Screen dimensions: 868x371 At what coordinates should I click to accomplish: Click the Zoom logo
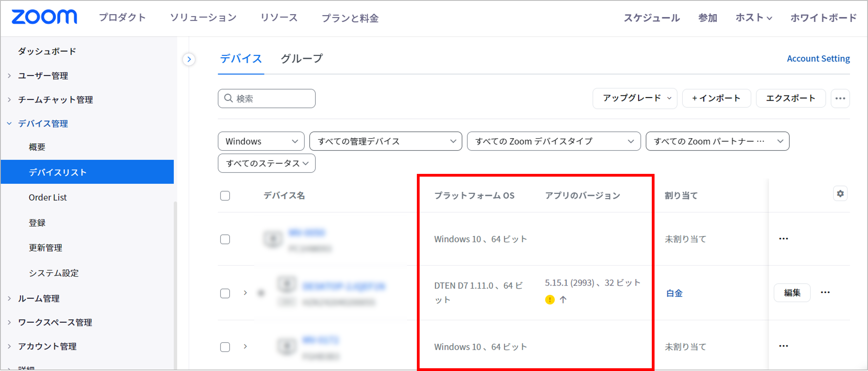(x=44, y=17)
